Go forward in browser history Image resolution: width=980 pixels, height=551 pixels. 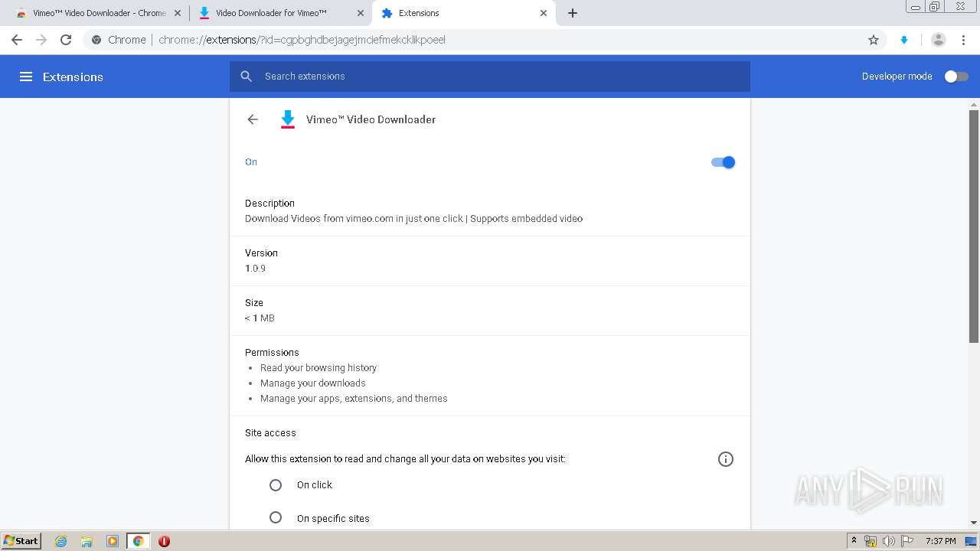point(41,40)
